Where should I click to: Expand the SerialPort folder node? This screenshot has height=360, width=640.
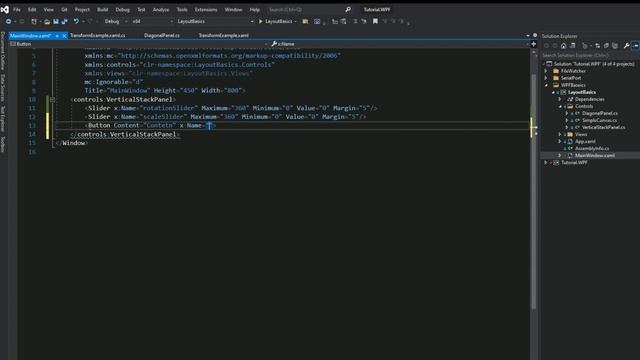pyautogui.click(x=546, y=78)
